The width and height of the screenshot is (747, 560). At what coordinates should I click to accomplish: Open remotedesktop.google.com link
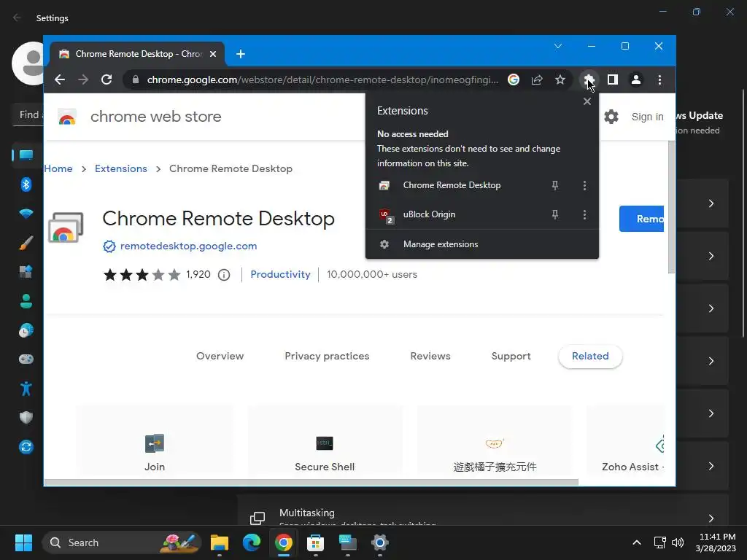[189, 246]
